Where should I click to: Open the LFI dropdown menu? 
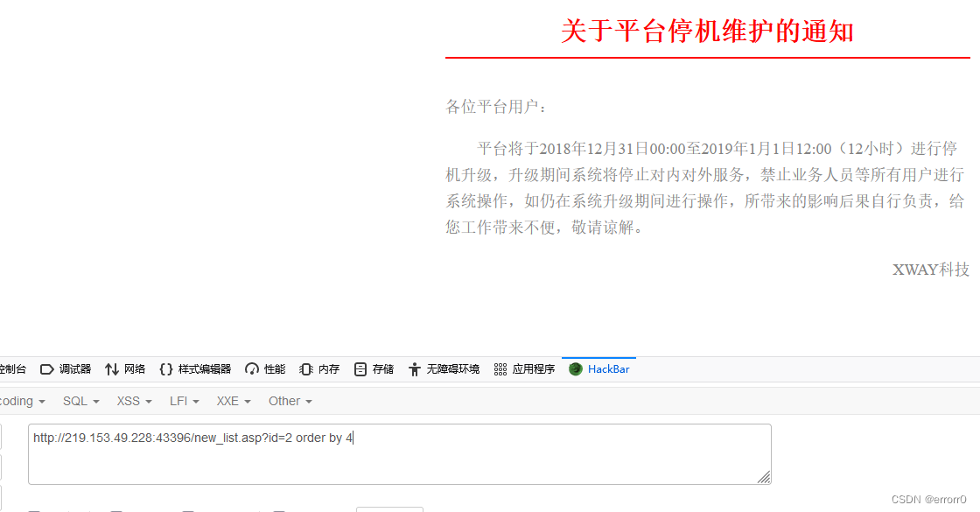tap(185, 402)
